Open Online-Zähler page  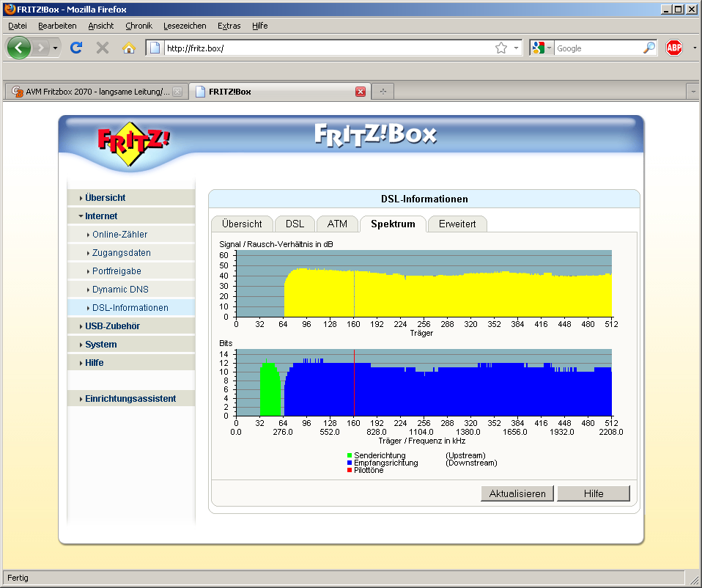(130, 234)
